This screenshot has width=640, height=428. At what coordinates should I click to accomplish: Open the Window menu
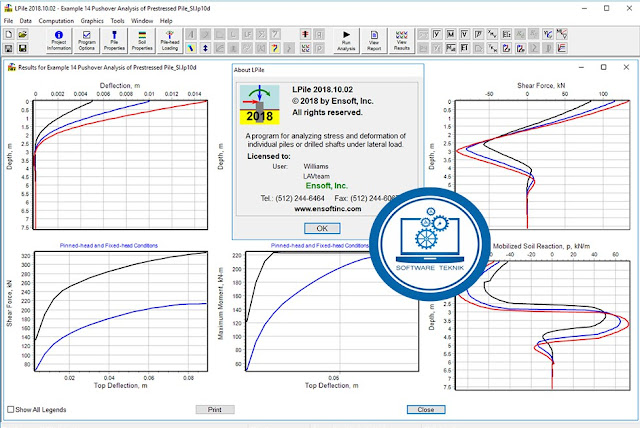(142, 21)
